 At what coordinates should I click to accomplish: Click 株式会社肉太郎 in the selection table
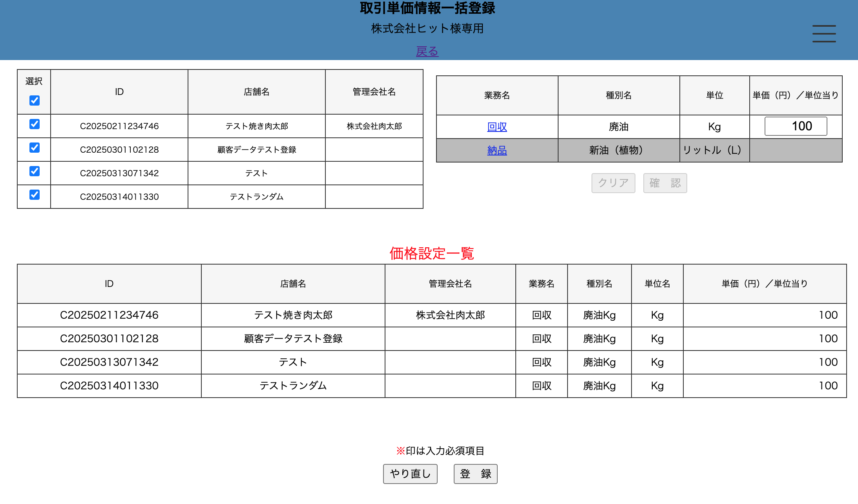click(x=374, y=126)
